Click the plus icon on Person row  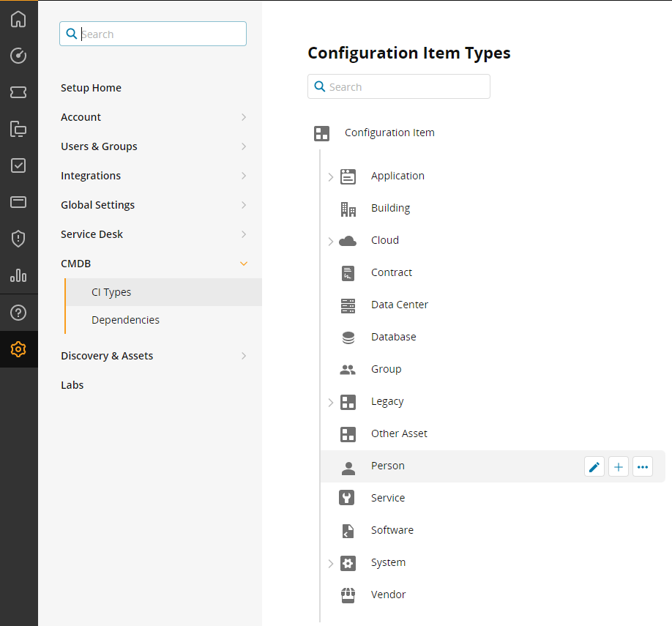(619, 466)
